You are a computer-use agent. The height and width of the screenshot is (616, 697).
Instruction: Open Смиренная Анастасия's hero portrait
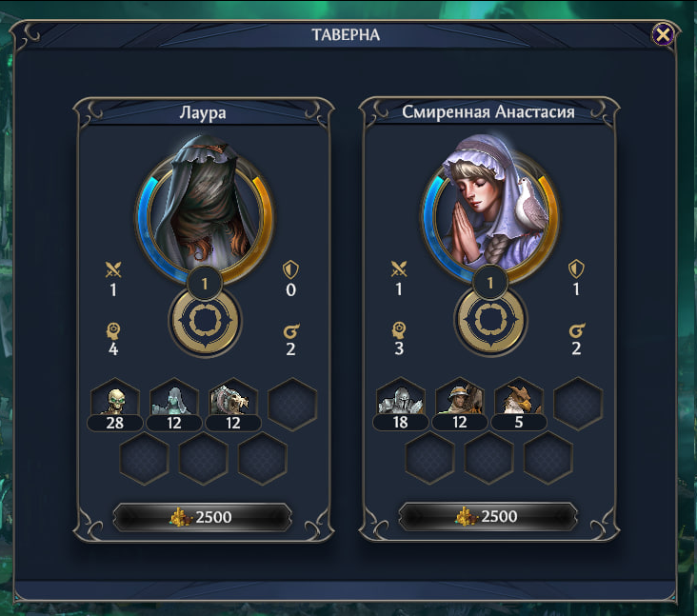490,208
